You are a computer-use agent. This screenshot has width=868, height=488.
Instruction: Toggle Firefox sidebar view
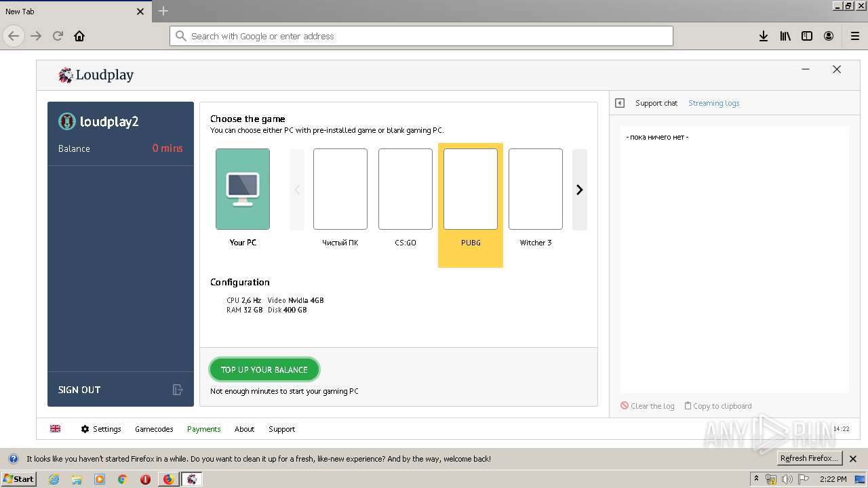point(807,36)
